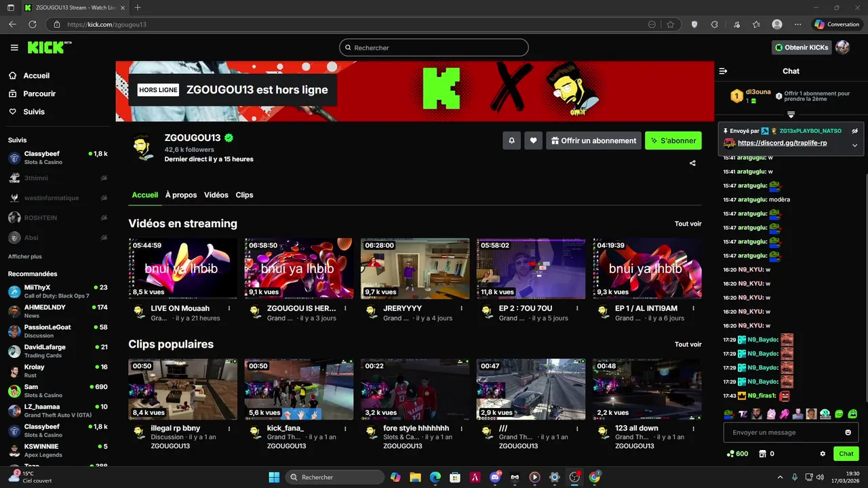This screenshot has width=868, height=488.
Task: Open the discord.gg/traplife-rp link
Action: [x=782, y=143]
